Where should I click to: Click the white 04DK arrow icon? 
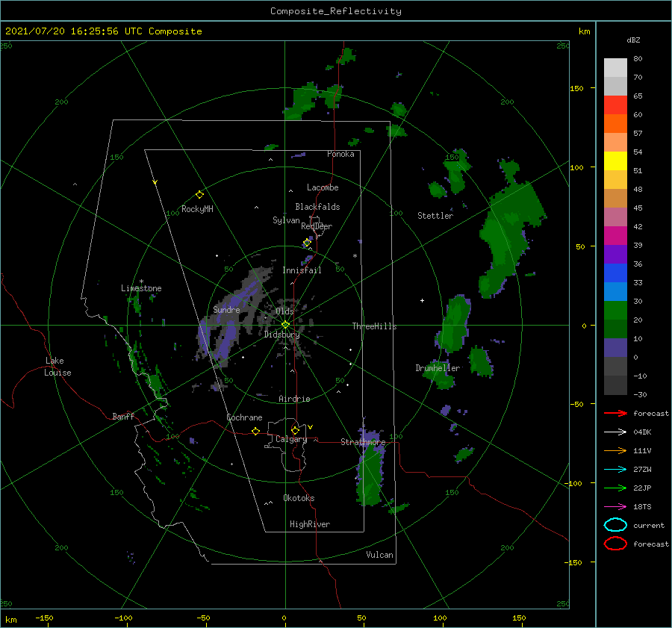coord(615,432)
